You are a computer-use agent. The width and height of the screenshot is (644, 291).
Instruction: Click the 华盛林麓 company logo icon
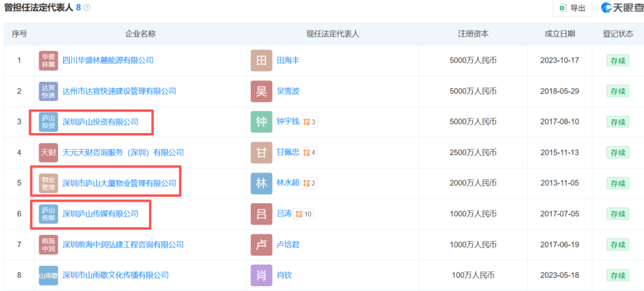[48, 60]
